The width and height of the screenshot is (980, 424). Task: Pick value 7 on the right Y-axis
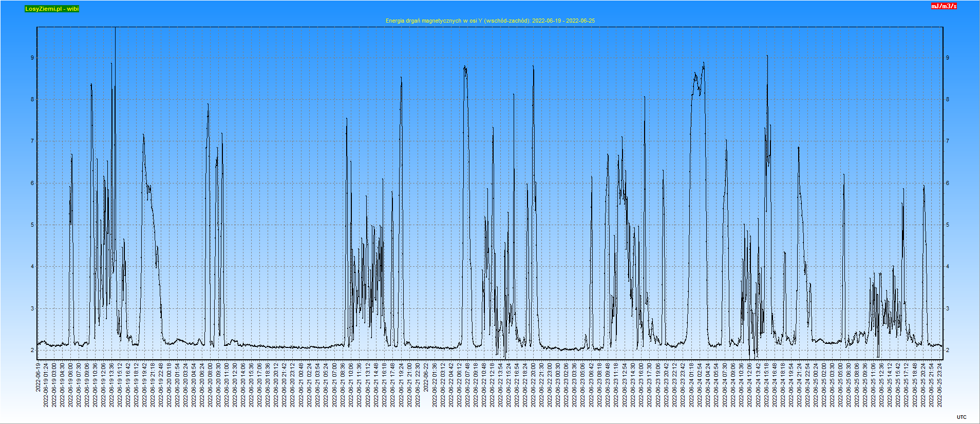[948, 141]
